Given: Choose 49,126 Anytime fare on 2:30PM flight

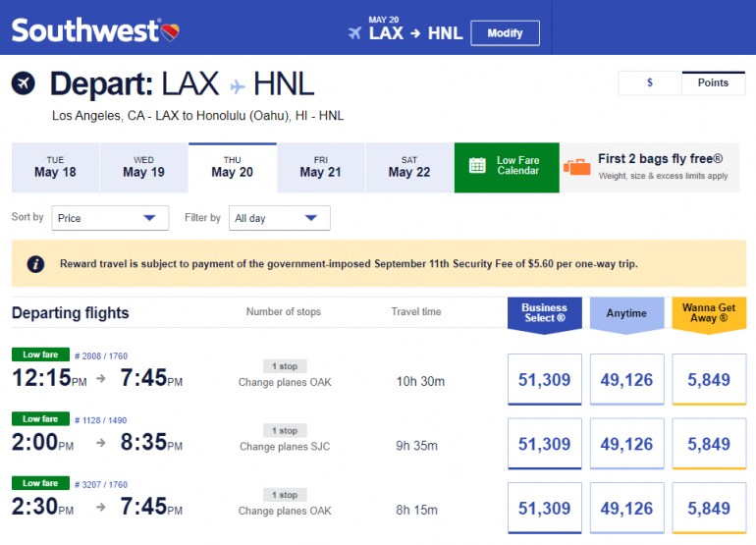Looking at the screenshot, I should click(x=626, y=509).
